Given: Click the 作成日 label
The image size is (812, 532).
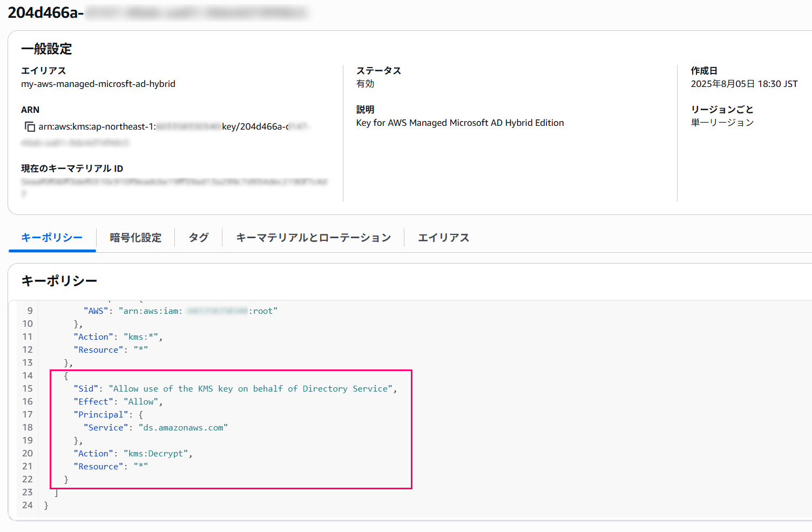Looking at the screenshot, I should pyautogui.click(x=704, y=71).
